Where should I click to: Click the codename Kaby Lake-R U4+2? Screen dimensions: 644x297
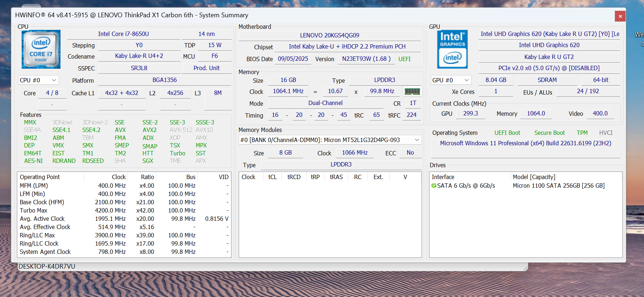tap(139, 56)
